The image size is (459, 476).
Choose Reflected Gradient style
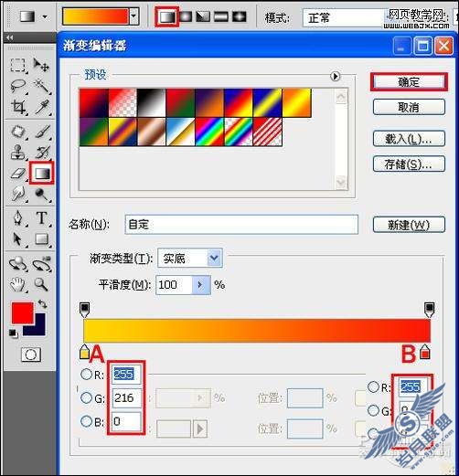tap(221, 16)
